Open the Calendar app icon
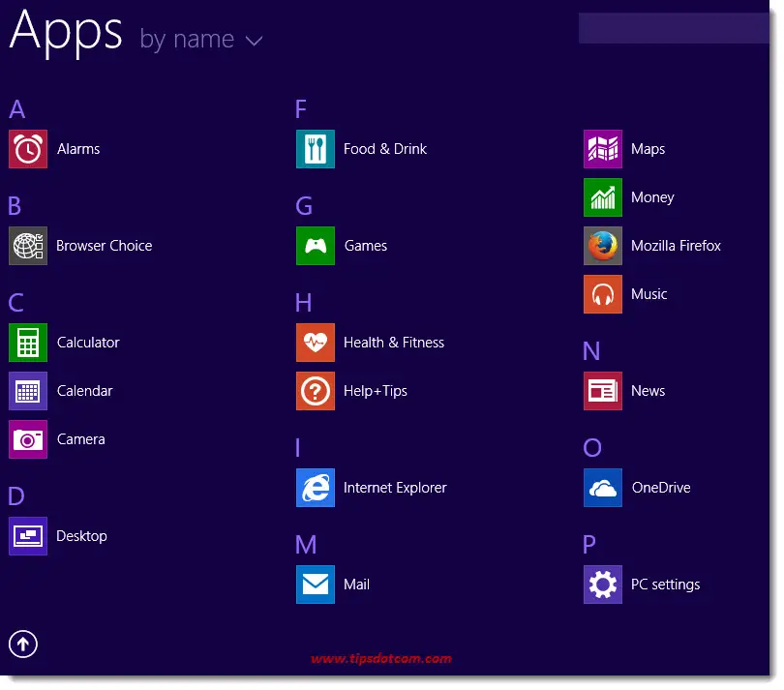The width and height of the screenshot is (784, 690). tap(28, 391)
